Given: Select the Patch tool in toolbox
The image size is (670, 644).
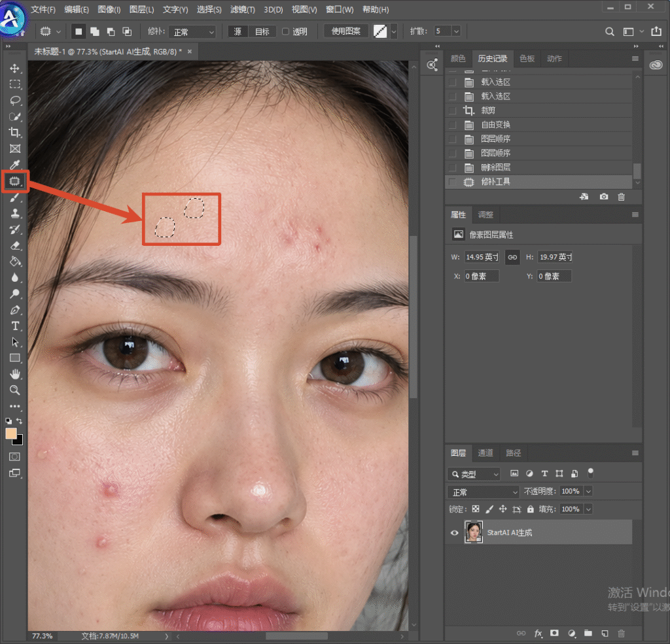Looking at the screenshot, I should [15, 181].
